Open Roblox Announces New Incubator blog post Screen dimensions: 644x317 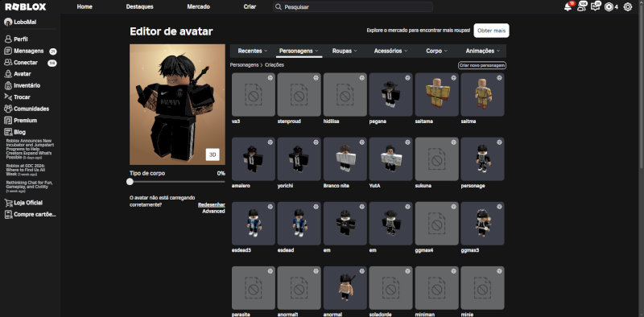click(30, 149)
